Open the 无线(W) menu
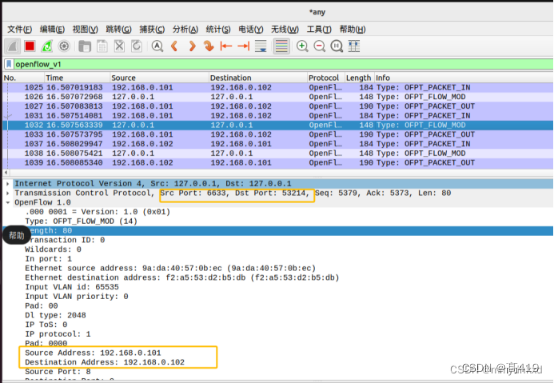 (x=285, y=29)
